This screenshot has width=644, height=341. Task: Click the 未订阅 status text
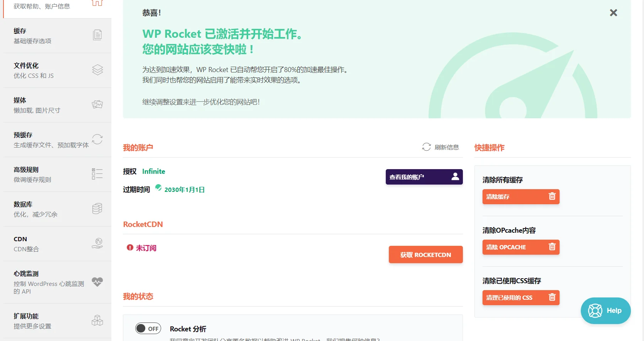click(146, 248)
